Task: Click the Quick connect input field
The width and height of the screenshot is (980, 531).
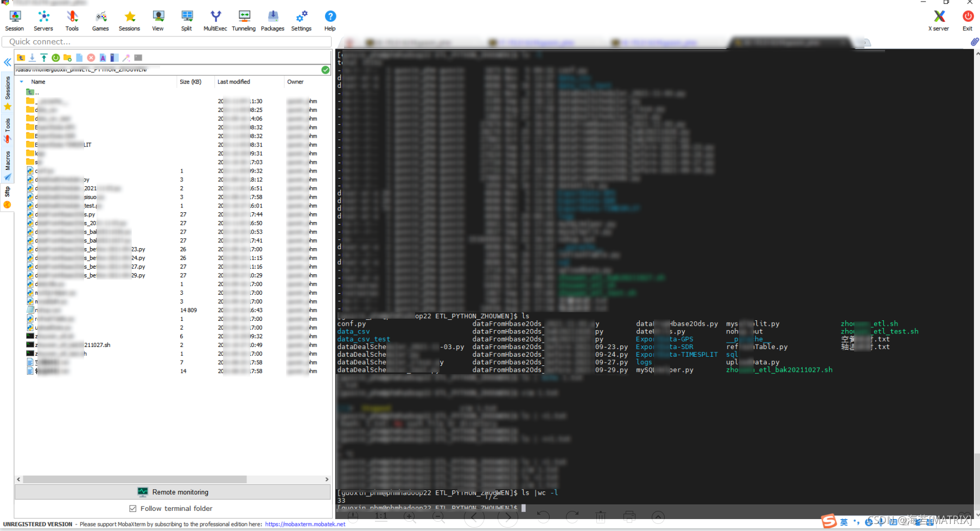Action: pyautogui.click(x=167, y=42)
